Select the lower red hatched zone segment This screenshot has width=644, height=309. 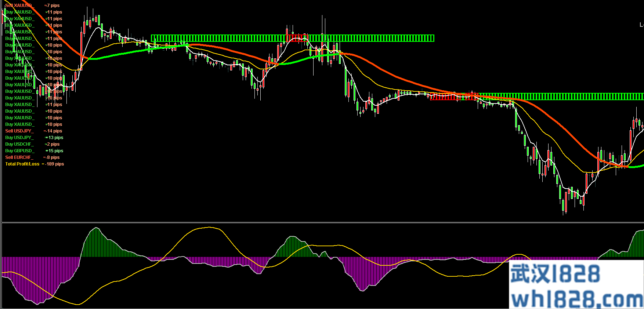pos(455,97)
